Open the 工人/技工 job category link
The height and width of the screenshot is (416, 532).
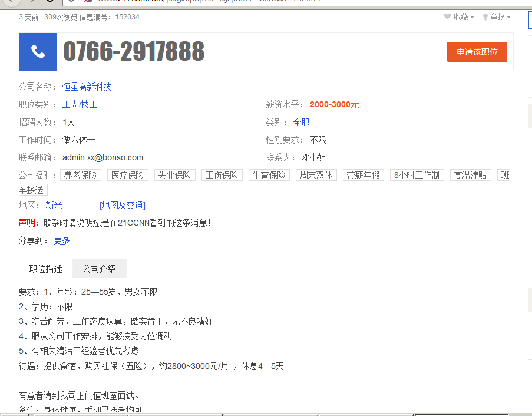tap(80, 104)
